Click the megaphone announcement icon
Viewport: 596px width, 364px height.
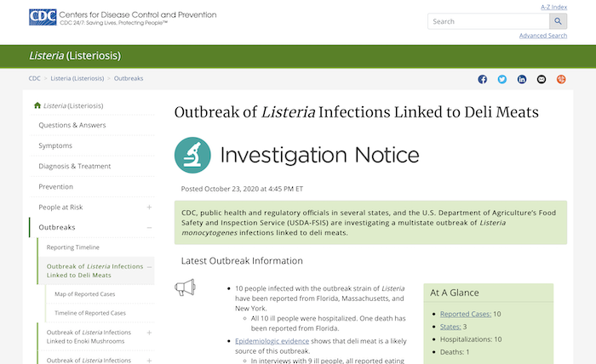[x=185, y=287]
